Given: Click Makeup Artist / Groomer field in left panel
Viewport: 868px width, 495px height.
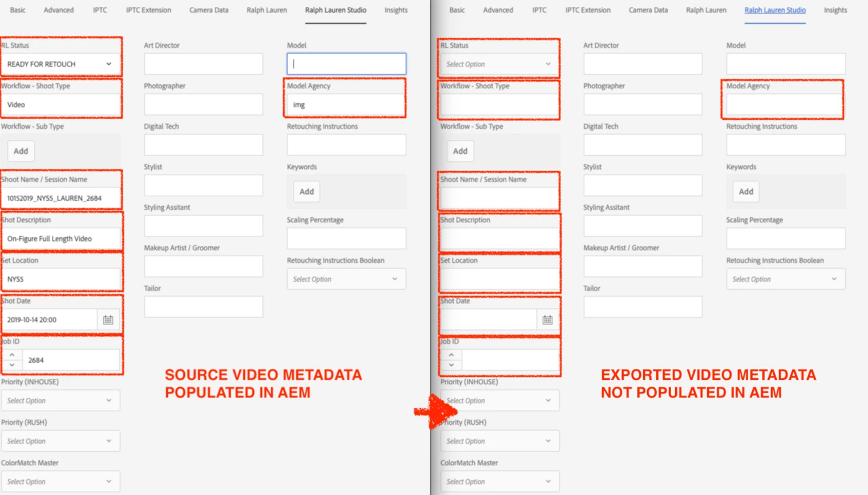Looking at the screenshot, I should click(204, 266).
